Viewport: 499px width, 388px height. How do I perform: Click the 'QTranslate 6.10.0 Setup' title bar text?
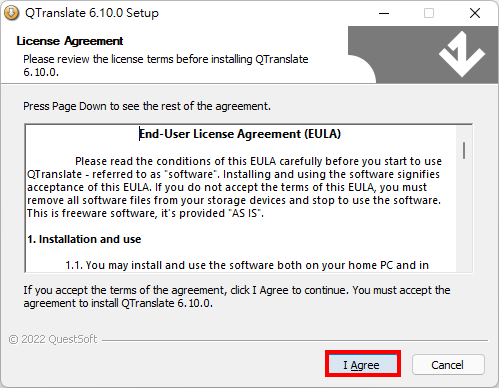coord(92,13)
